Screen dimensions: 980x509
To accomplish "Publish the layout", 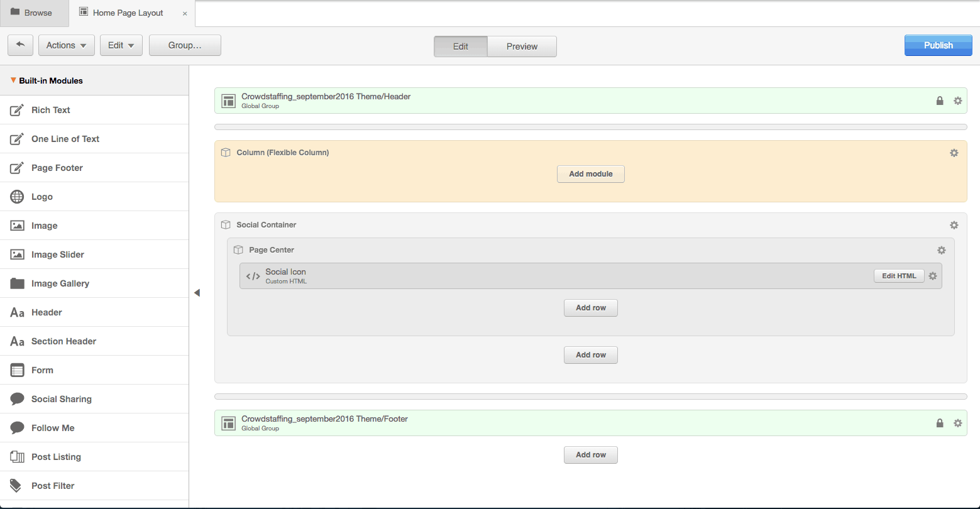I will 938,45.
